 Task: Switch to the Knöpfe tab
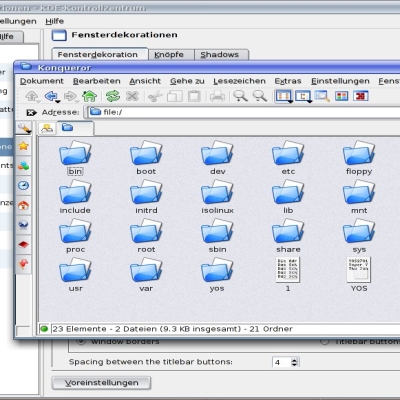[x=171, y=55]
